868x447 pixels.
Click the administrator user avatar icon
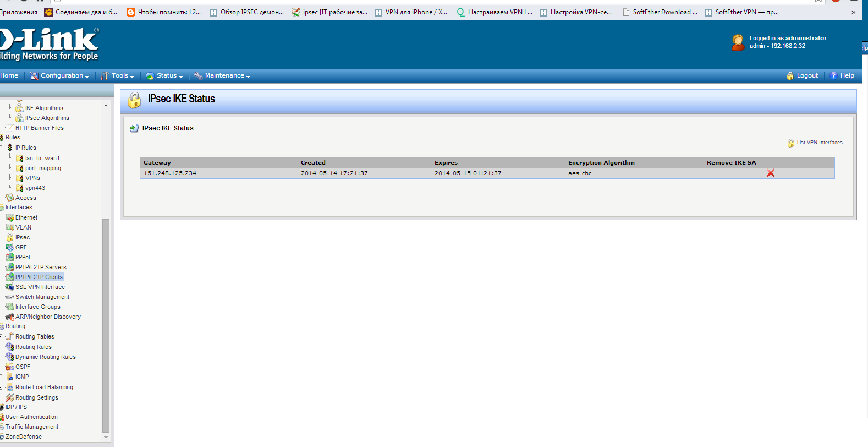coord(738,42)
